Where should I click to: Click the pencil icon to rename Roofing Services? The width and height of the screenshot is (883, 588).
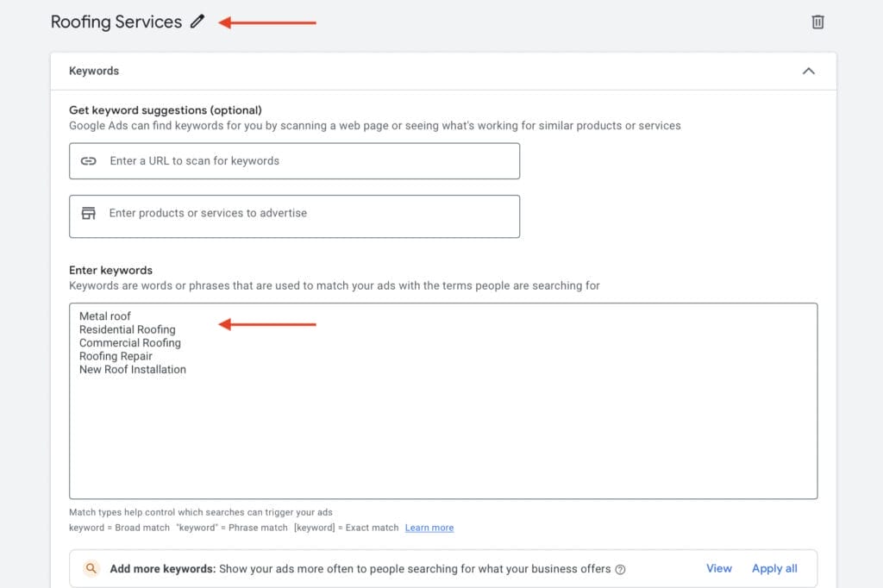click(198, 22)
